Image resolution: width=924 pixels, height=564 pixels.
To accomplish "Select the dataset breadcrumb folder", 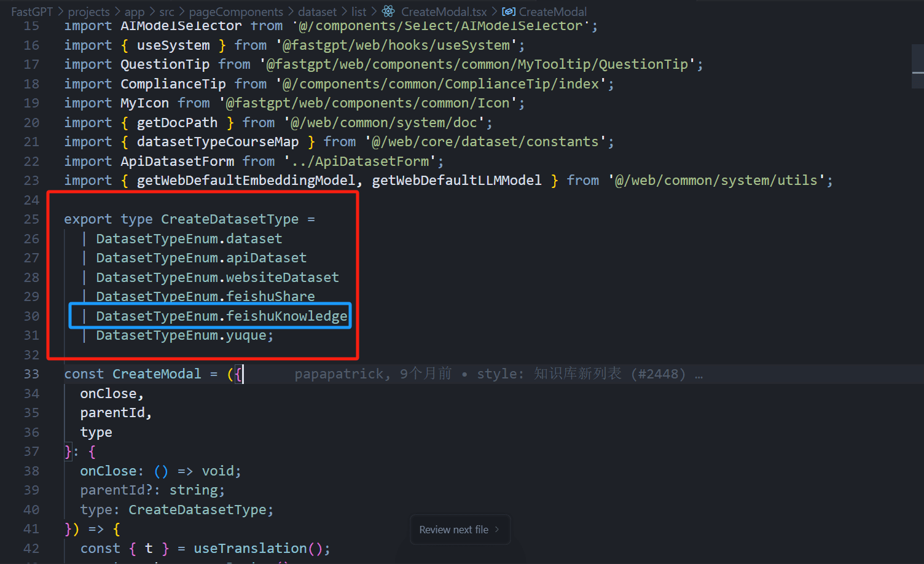I will point(317,12).
